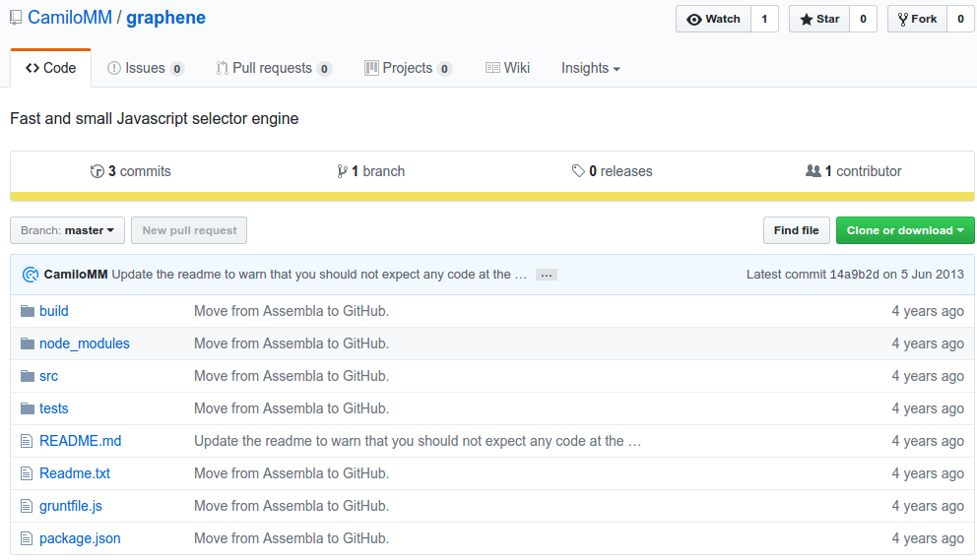This screenshot has width=977, height=560.
Task: Open the build row's commit message
Action: (292, 311)
